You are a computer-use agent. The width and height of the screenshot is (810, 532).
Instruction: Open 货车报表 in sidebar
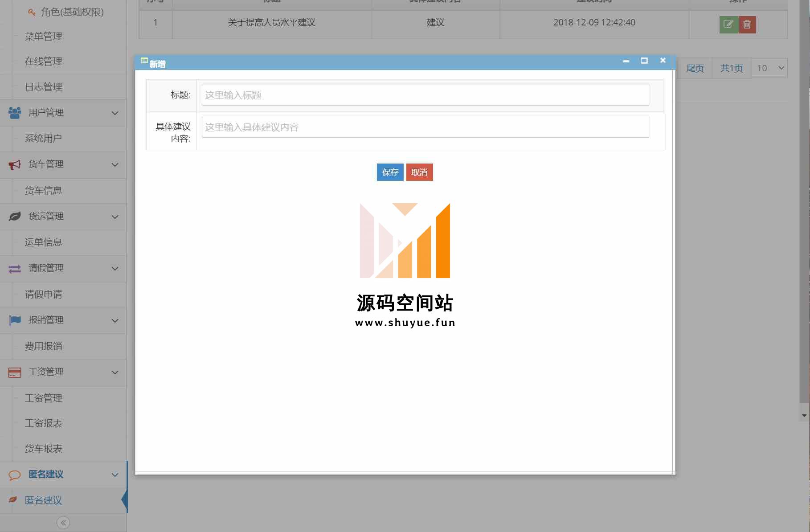pos(43,449)
